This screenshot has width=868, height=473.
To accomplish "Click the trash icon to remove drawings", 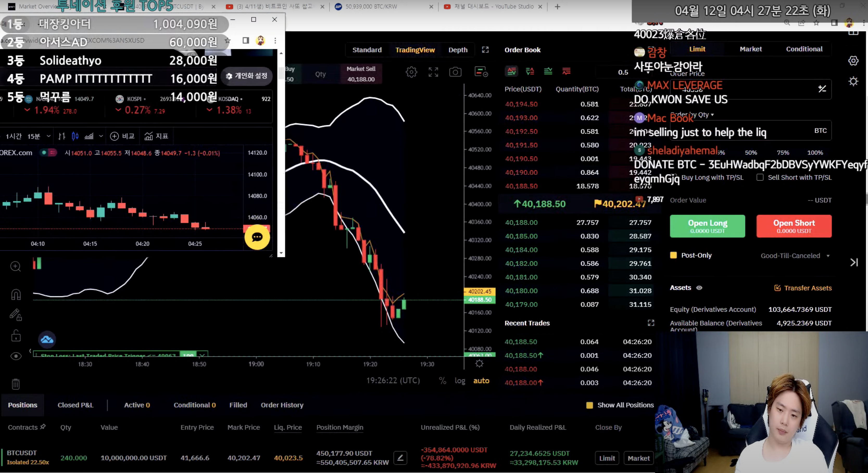I will (16, 384).
